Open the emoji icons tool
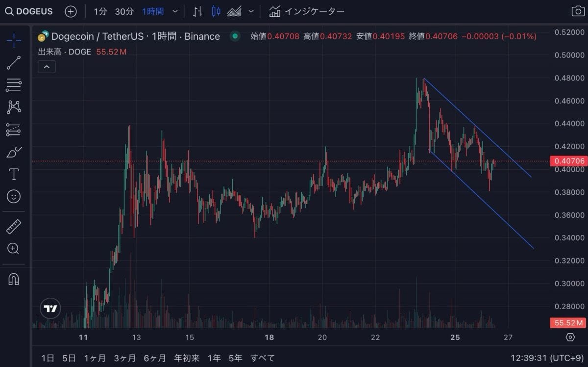Image resolution: width=588 pixels, height=367 pixels. click(x=14, y=197)
